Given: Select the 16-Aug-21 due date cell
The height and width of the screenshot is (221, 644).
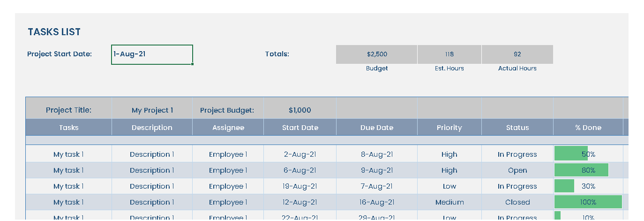Looking at the screenshot, I should pyautogui.click(x=376, y=202).
